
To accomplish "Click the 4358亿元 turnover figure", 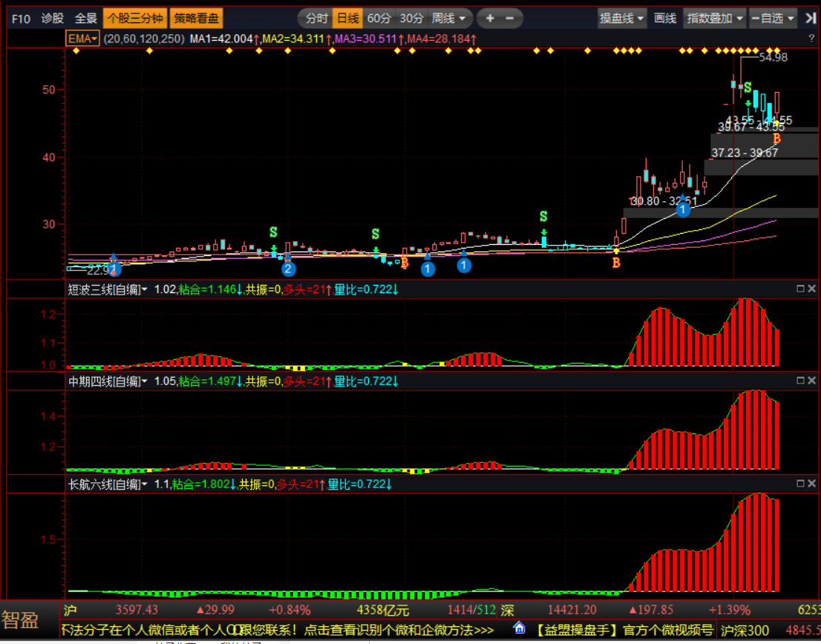I will 383,610.
